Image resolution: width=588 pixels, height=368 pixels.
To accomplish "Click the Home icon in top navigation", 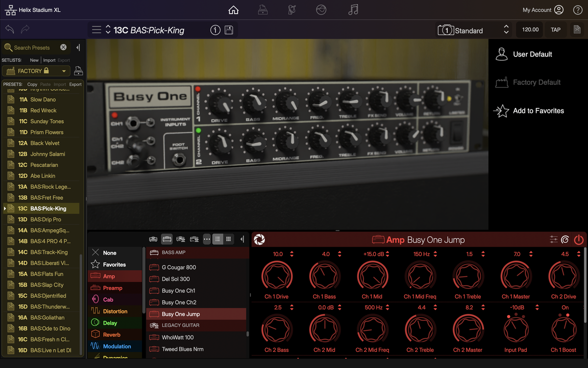I will click(x=234, y=10).
